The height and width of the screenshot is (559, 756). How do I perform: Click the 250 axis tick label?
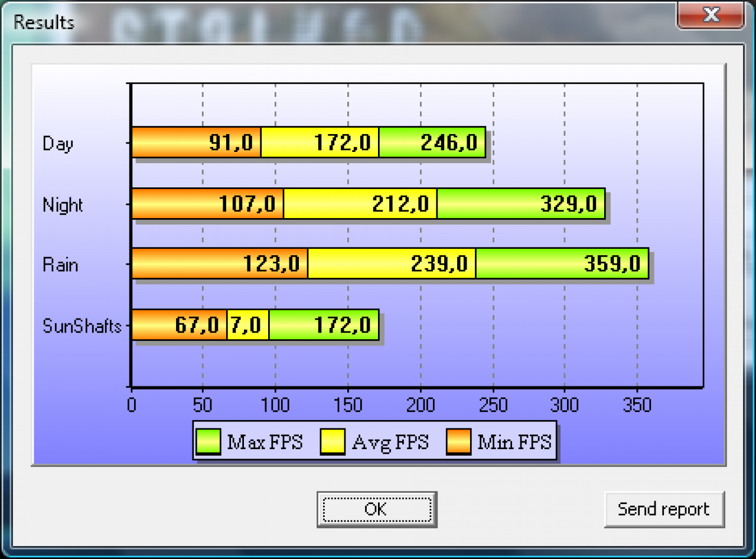pyautogui.click(x=493, y=405)
